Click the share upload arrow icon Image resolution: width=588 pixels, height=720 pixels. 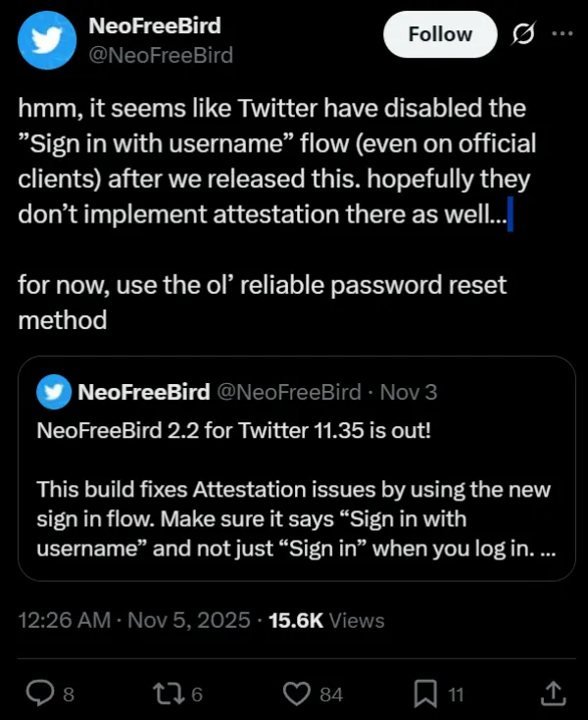coord(553,693)
